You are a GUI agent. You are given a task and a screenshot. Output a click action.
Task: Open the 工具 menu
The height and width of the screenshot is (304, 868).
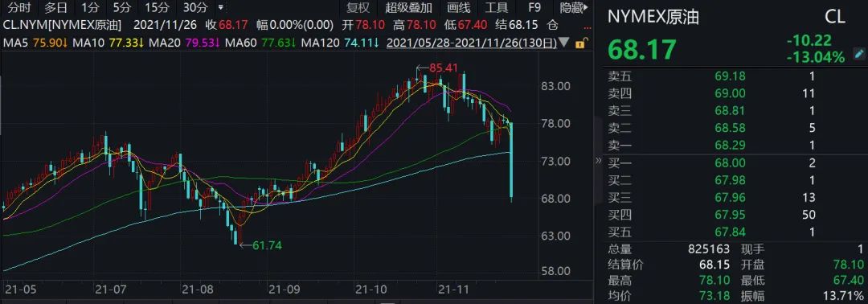(496, 8)
